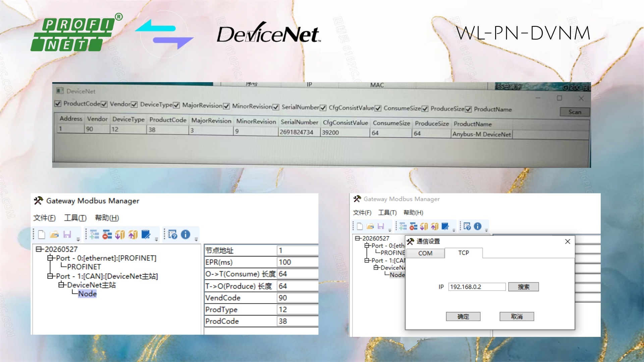
Task: Select the Node item in the node-properties Gateway tree
Action: [87, 294]
